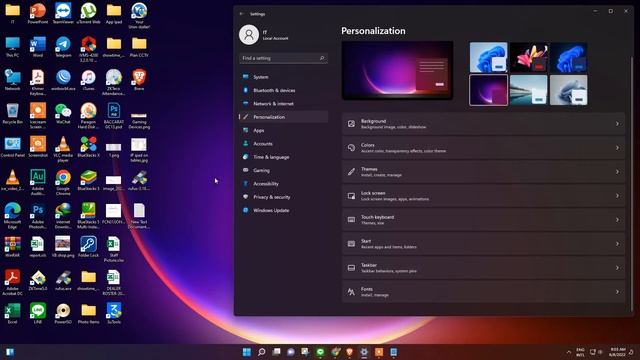
Task: Go back with Settings back arrow
Action: click(242, 14)
